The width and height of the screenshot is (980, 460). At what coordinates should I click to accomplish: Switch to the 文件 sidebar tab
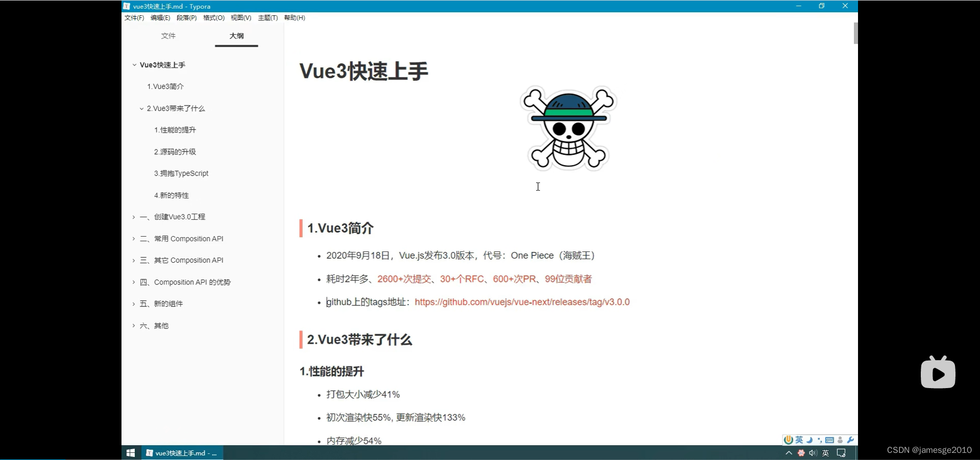pos(168,36)
